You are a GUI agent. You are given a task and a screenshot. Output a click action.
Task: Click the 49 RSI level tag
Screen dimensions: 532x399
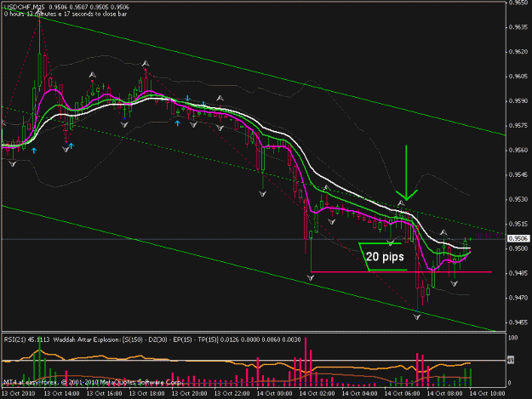(511, 360)
